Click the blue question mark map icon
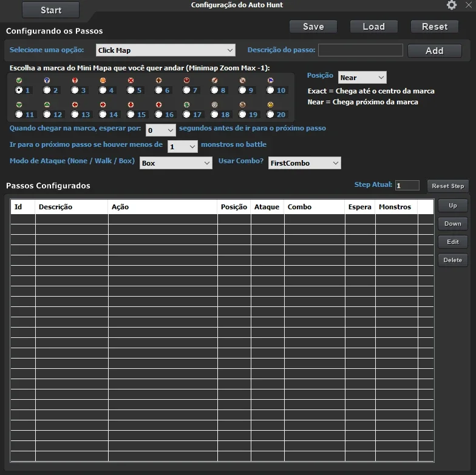This screenshot has width=476, height=475. point(47,80)
